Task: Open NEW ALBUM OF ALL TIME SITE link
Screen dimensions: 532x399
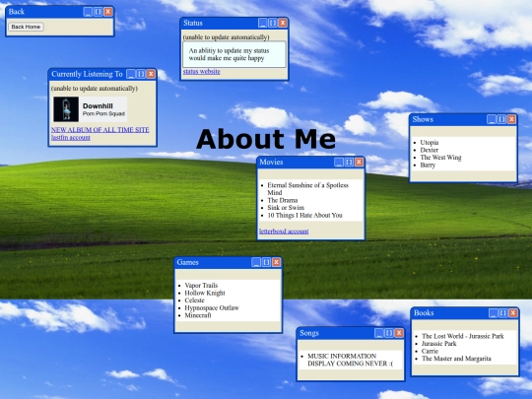Action: click(x=100, y=130)
